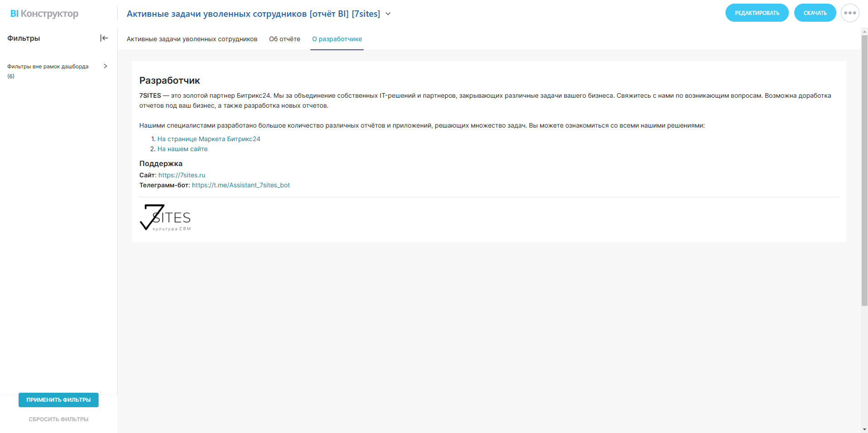
Task: Open the На странице Маркета Битрикс24 link
Action: (x=209, y=139)
